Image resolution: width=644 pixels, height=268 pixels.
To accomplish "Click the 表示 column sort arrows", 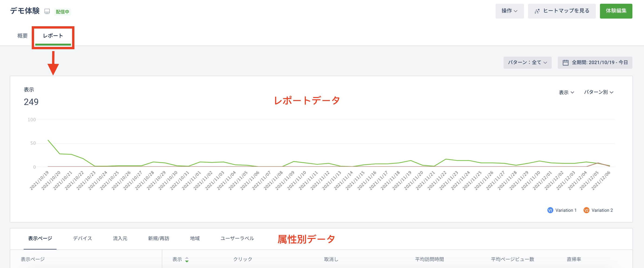I will point(187,259).
